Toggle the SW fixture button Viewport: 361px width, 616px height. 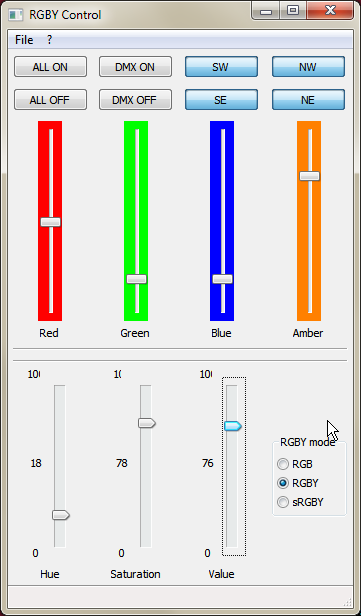pyautogui.click(x=222, y=67)
